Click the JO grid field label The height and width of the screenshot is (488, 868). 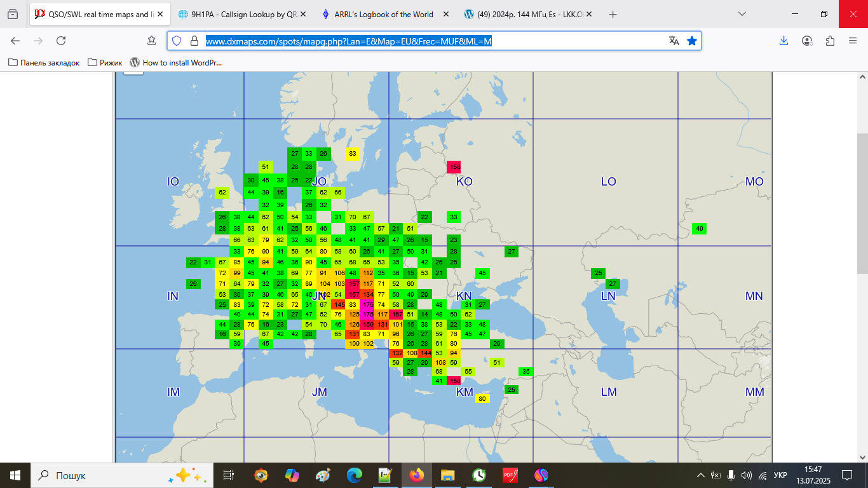coord(319,182)
